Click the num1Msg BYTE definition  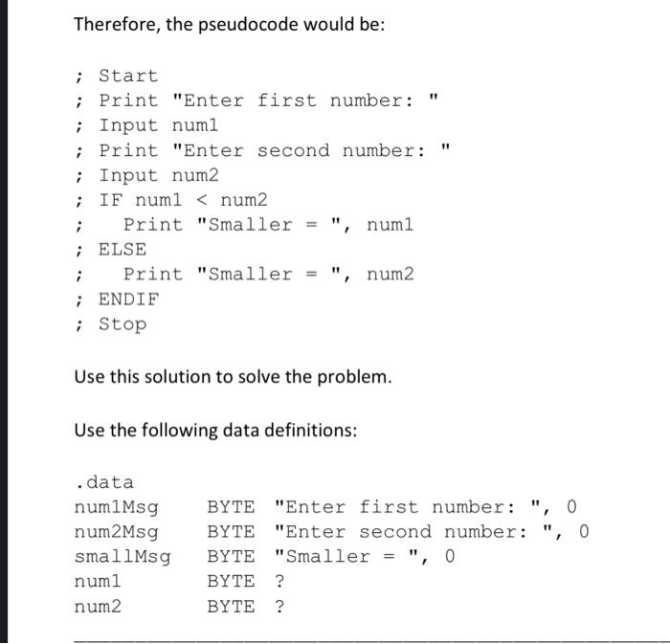coord(325,507)
